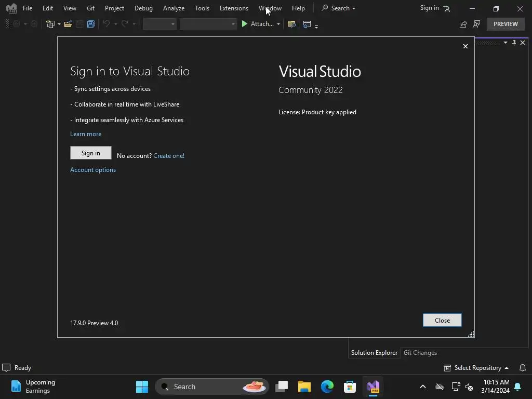Open the Window menu
532x399 pixels.
click(x=270, y=8)
